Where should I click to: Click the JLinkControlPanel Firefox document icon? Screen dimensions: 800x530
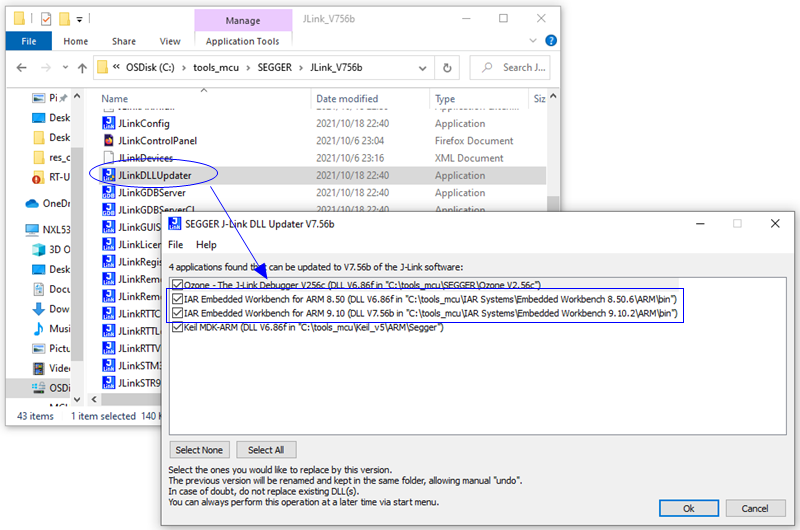click(109, 141)
